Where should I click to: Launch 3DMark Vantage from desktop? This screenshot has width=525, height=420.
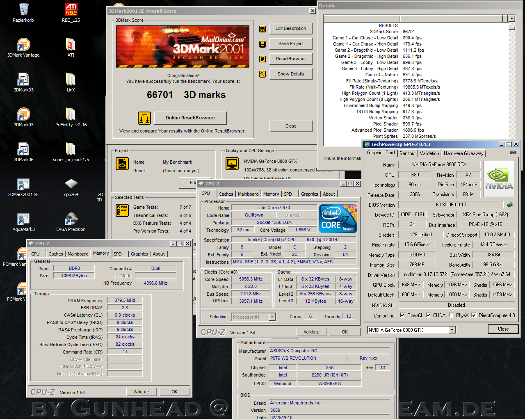[23, 47]
